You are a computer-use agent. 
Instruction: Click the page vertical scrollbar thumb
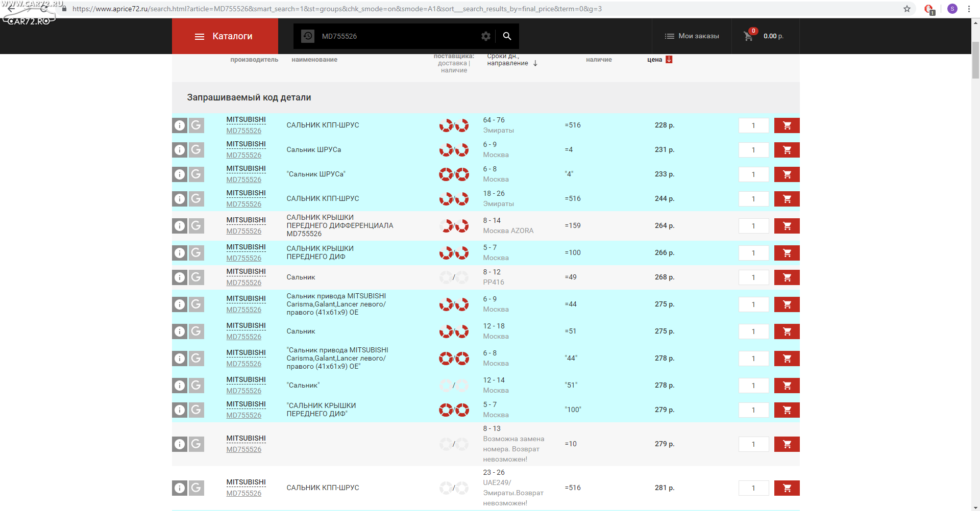[x=975, y=60]
